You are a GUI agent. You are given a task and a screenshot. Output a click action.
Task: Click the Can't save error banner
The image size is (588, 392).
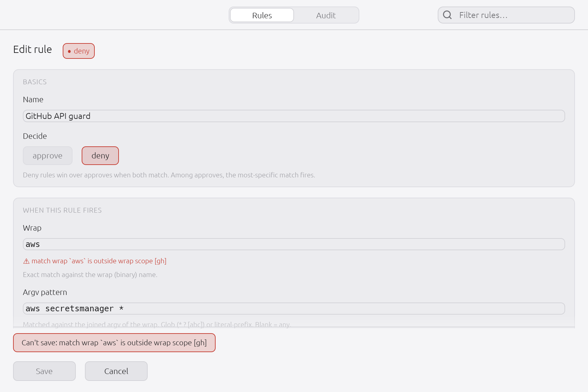pos(114,343)
